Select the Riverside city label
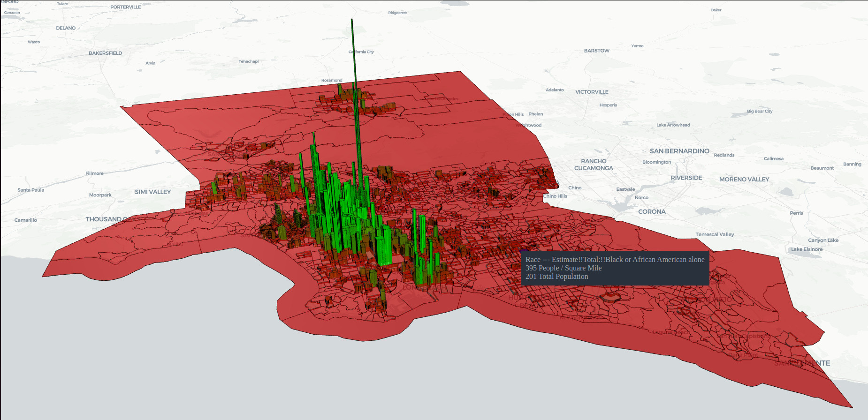 (686, 178)
